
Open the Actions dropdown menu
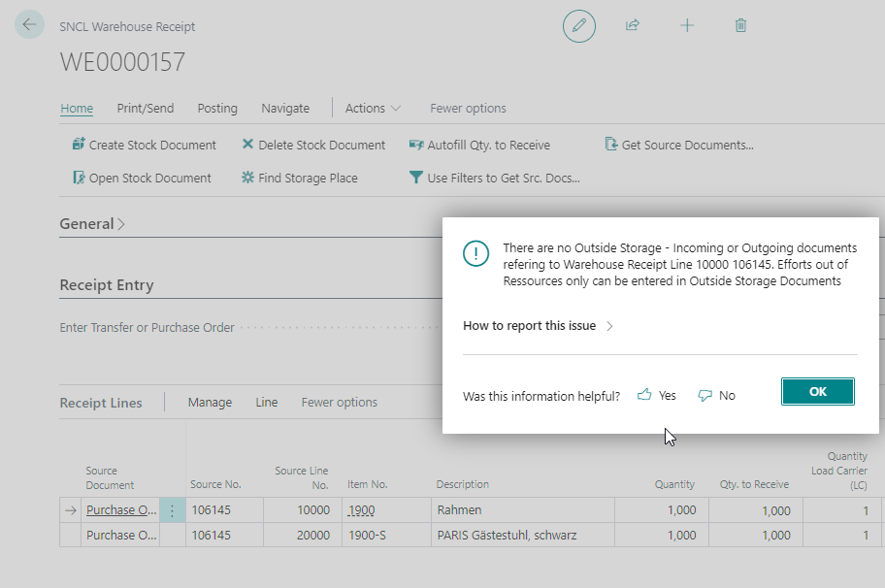pyautogui.click(x=373, y=109)
